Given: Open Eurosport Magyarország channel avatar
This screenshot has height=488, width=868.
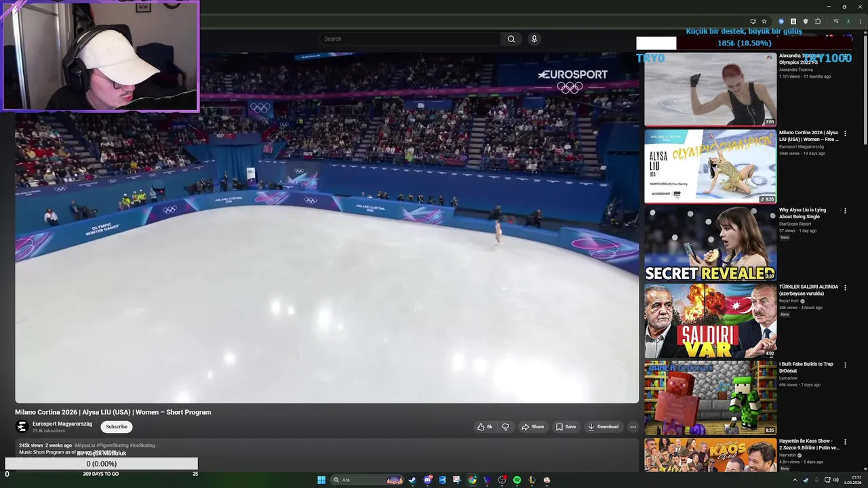Looking at the screenshot, I should (22, 426).
